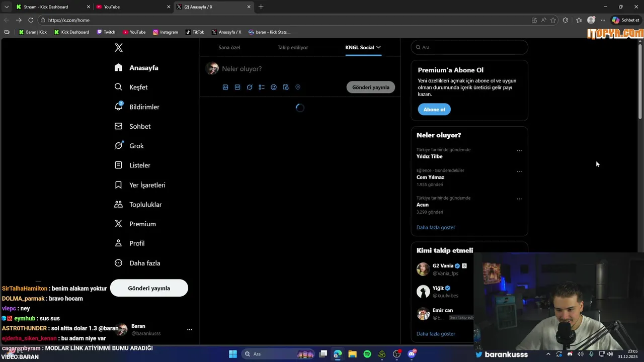The image size is (644, 362).
Task: Click the address bar URL
Action: tap(69, 20)
